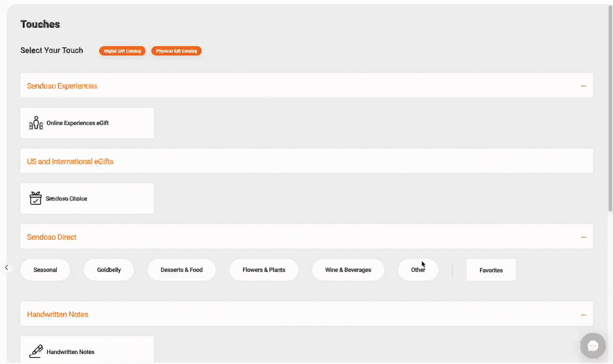Open the chat bubble widget

tap(593, 346)
